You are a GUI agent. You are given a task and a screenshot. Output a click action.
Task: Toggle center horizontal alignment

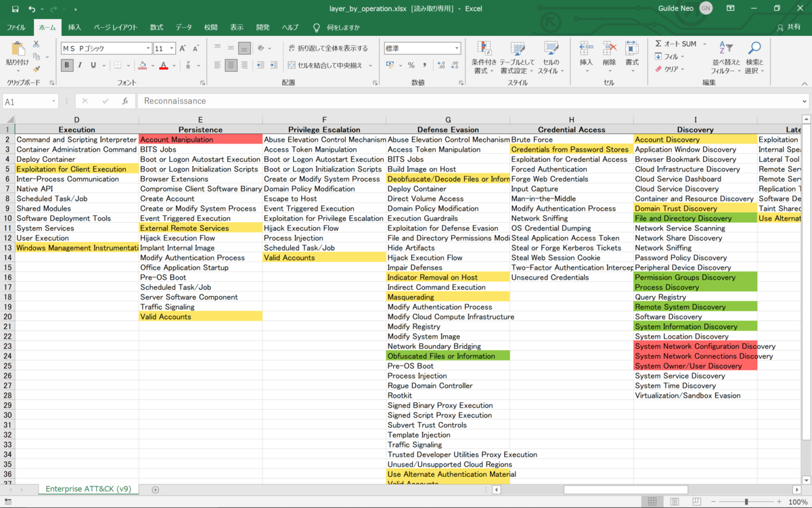(x=231, y=65)
